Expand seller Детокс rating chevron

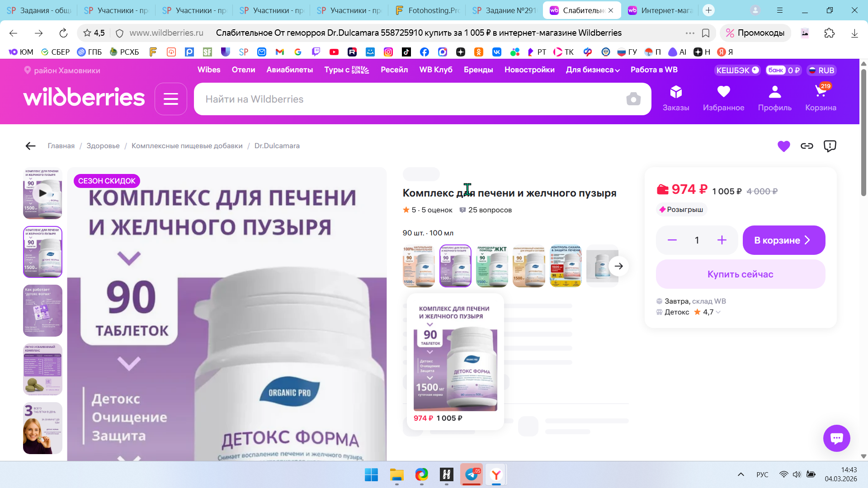tap(718, 312)
